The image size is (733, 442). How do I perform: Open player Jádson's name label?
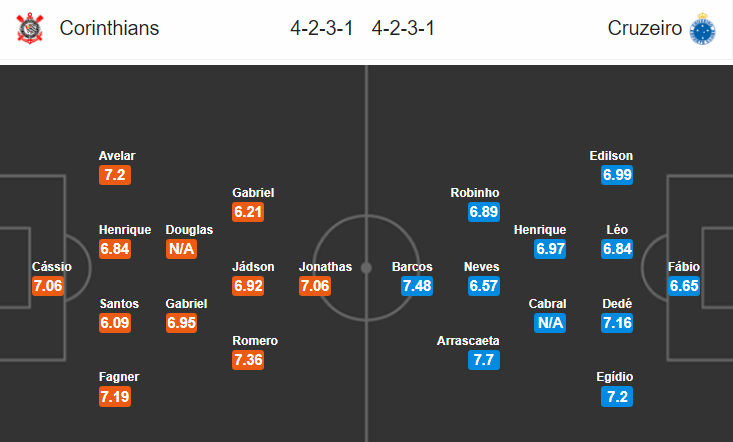tap(253, 267)
